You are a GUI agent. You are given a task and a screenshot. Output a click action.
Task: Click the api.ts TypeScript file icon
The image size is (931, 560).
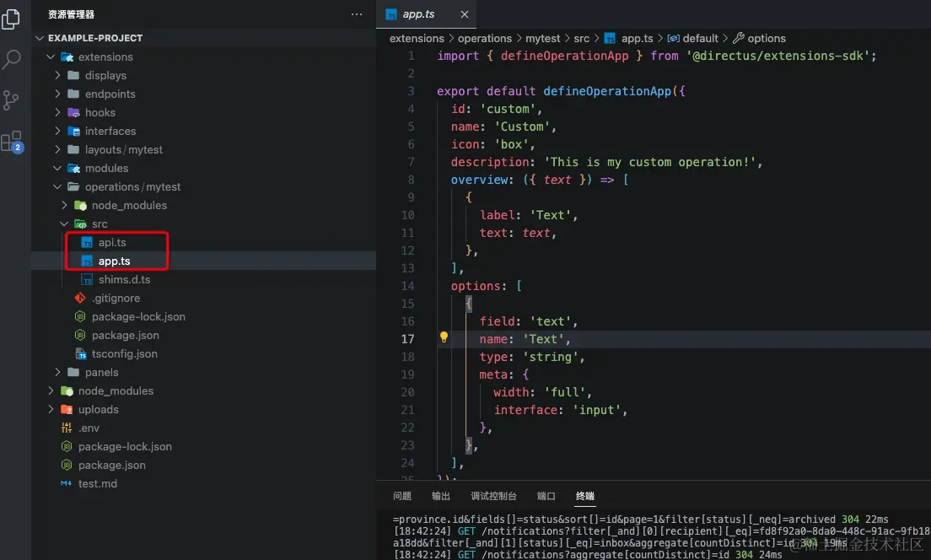click(88, 242)
